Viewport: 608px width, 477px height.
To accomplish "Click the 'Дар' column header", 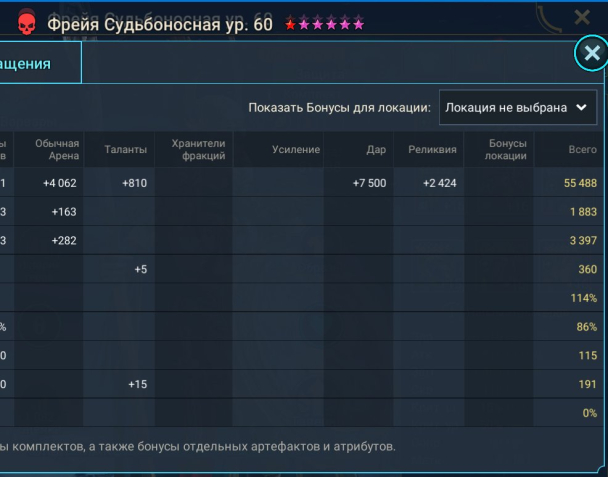I will pyautogui.click(x=376, y=150).
